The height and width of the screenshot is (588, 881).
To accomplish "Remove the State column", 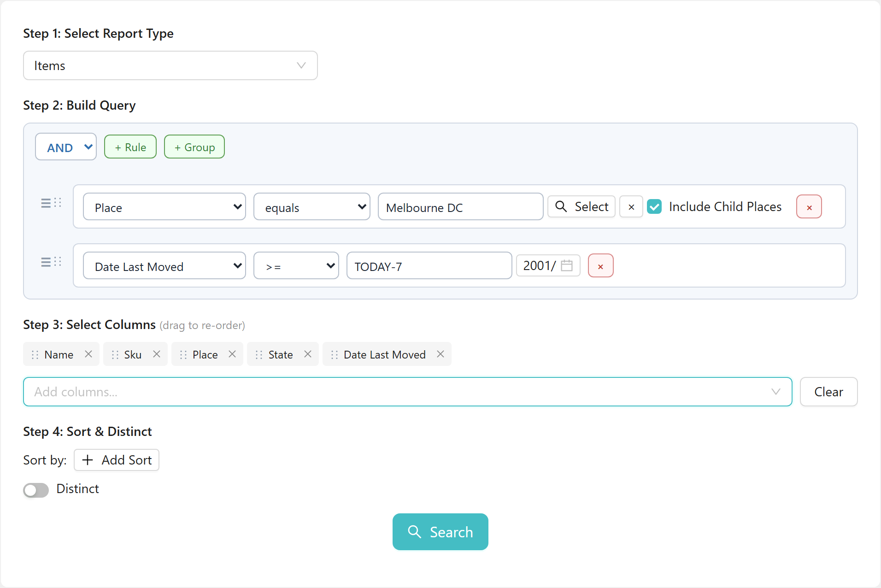I will [308, 354].
